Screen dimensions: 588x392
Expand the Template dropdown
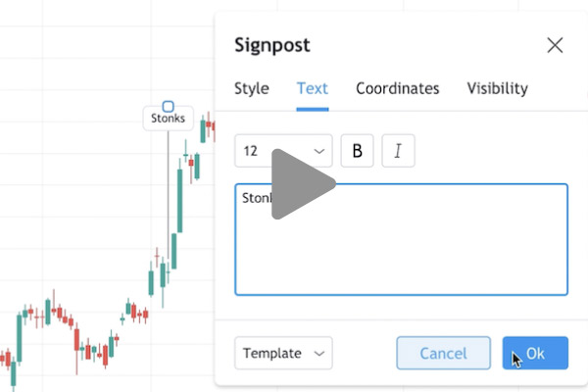pos(283,353)
